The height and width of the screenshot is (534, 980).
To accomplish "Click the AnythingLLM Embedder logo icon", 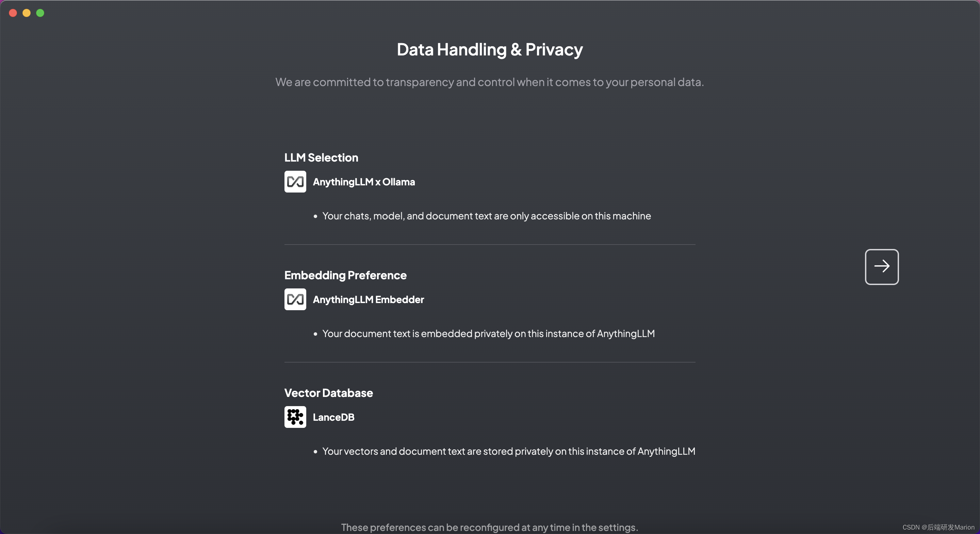I will click(295, 299).
